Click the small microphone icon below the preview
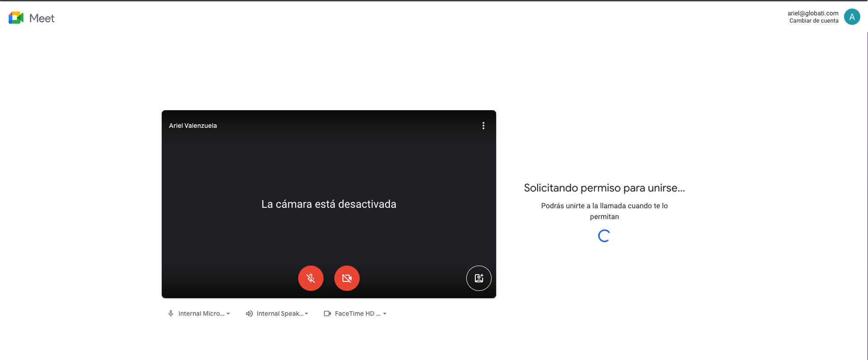 click(x=171, y=313)
